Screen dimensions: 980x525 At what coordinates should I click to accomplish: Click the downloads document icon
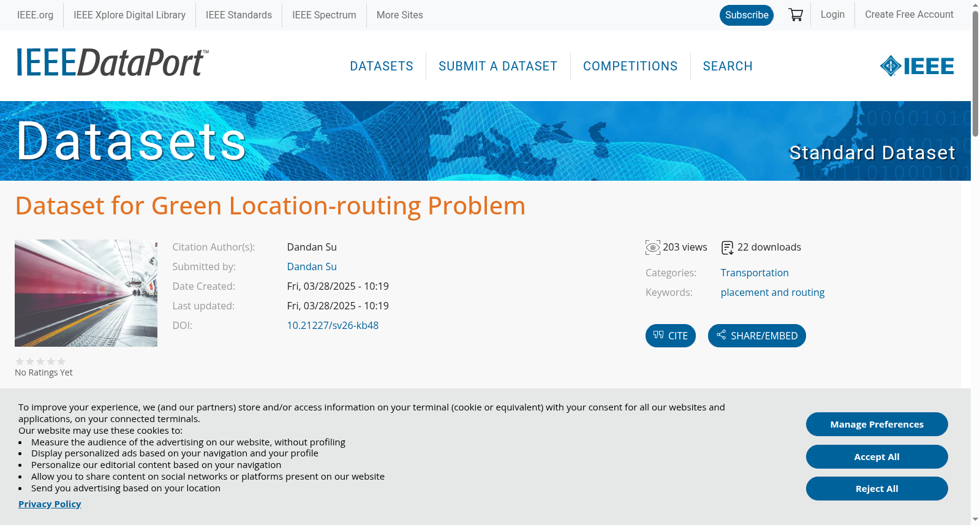coord(727,247)
